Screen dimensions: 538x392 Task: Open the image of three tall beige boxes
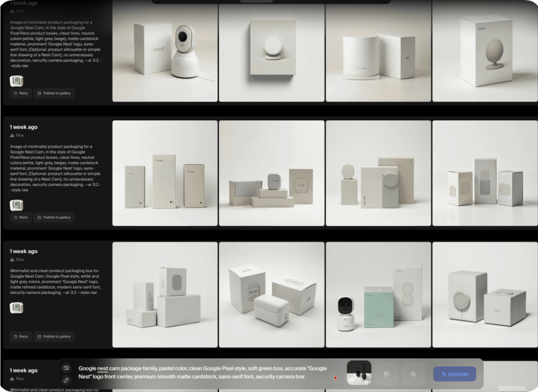pyautogui.click(x=165, y=173)
